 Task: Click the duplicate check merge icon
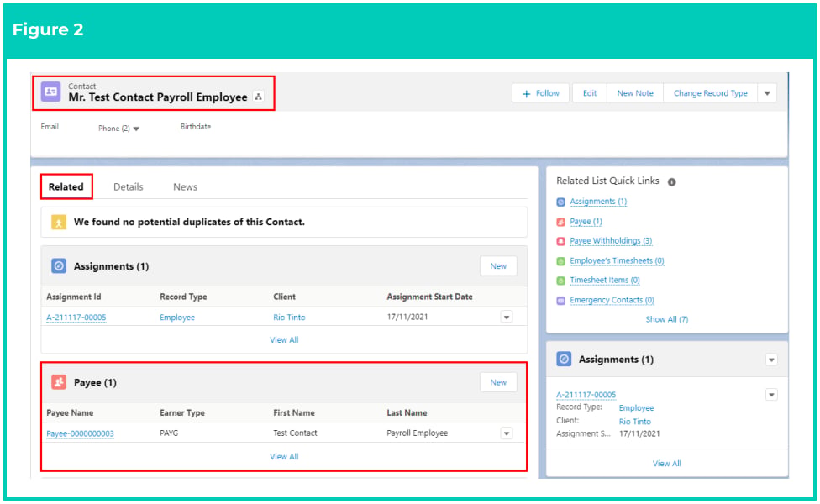59,223
